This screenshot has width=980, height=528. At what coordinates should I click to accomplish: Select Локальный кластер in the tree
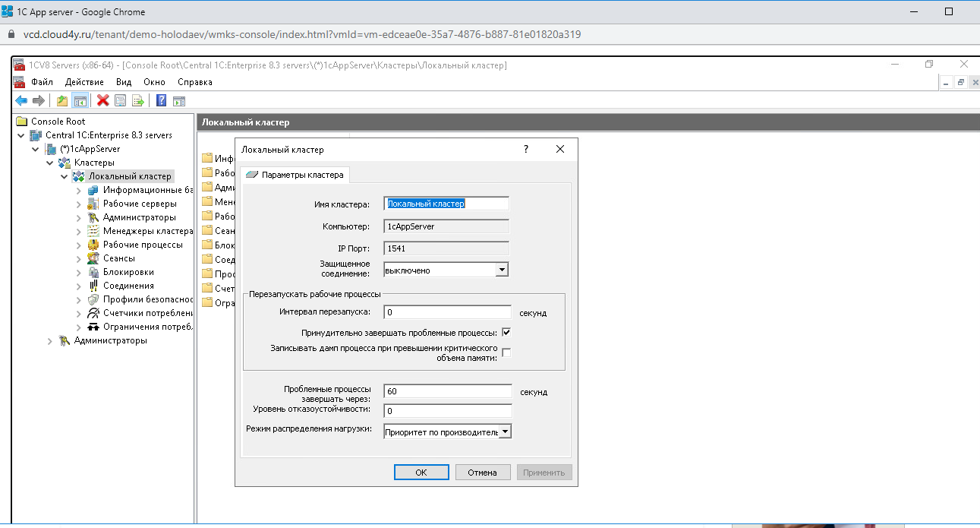tap(130, 176)
